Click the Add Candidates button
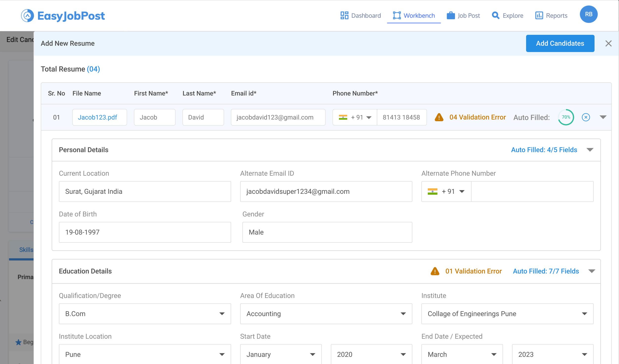 560,44
